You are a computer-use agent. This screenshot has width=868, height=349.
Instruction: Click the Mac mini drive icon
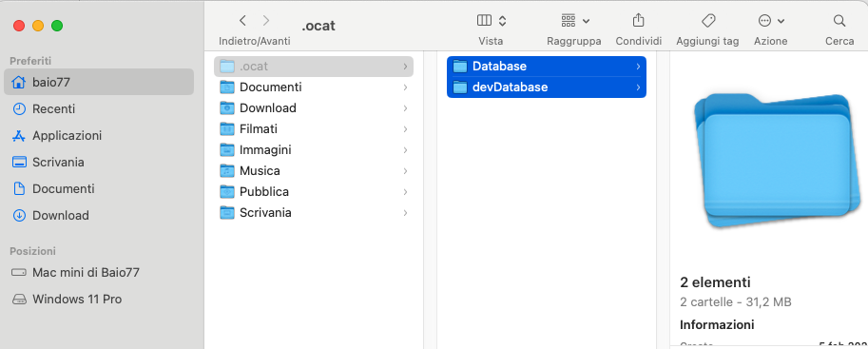[x=19, y=272]
